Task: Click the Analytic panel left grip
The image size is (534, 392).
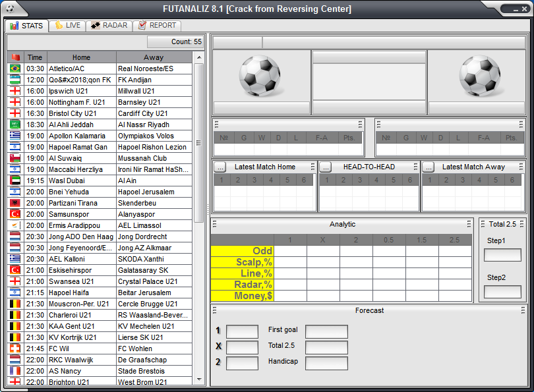Action: click(214, 224)
